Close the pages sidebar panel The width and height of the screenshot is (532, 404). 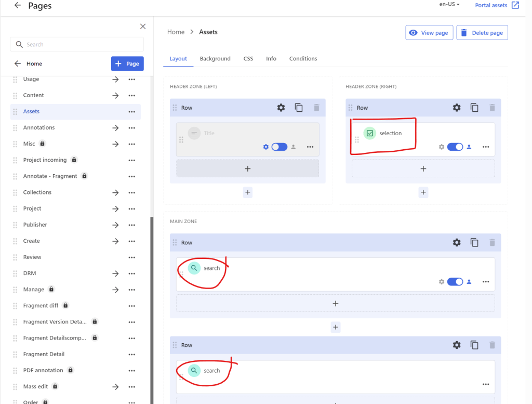coord(143,27)
